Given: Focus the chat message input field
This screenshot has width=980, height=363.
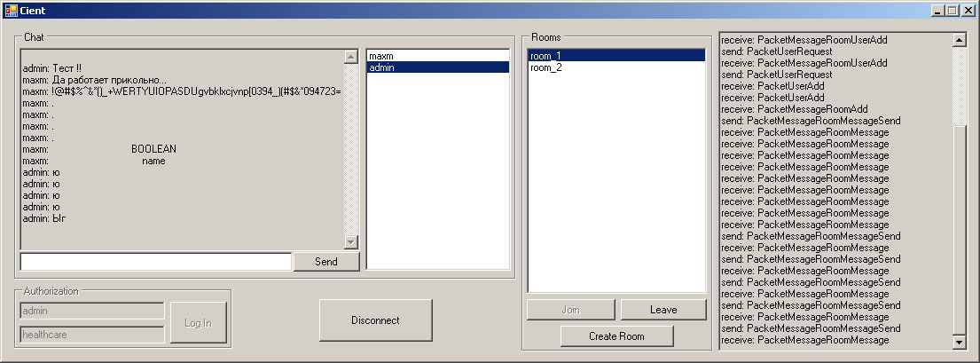Looking at the screenshot, I should [x=155, y=262].
